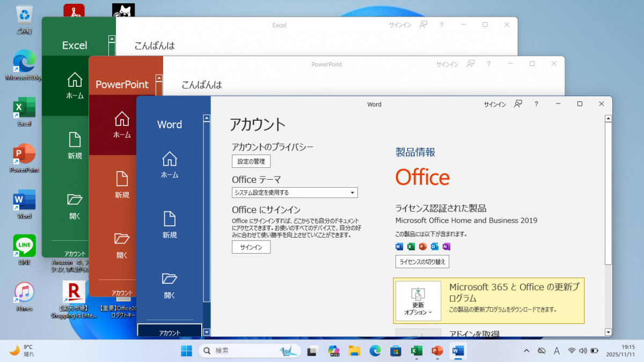
Task: Click New document icon in Word sidebar
Action: (170, 225)
